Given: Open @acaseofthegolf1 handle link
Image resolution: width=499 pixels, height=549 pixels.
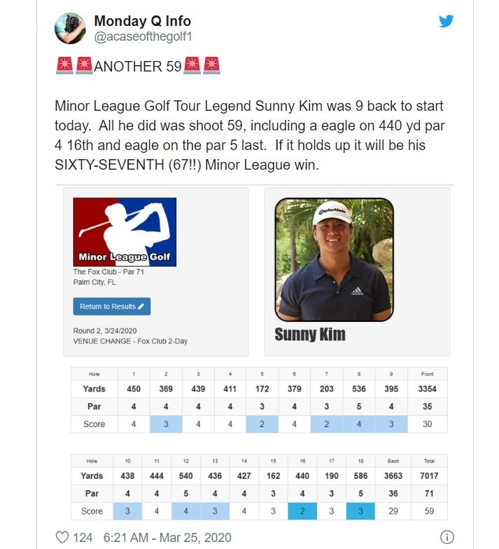Looking at the screenshot, I should point(143,36).
